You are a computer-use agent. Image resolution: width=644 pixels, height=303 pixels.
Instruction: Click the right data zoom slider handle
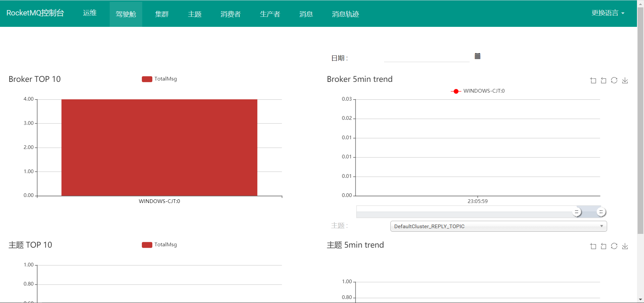coord(601,212)
